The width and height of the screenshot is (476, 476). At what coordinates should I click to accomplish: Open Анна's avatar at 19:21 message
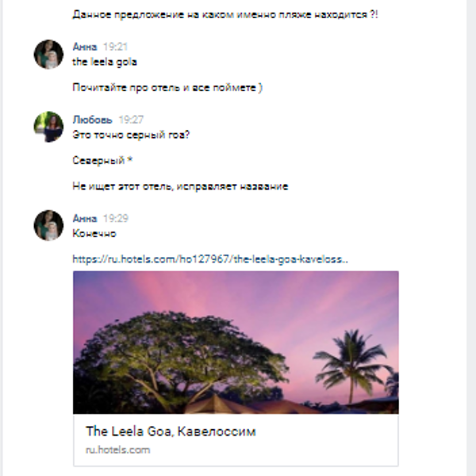pyautogui.click(x=48, y=54)
